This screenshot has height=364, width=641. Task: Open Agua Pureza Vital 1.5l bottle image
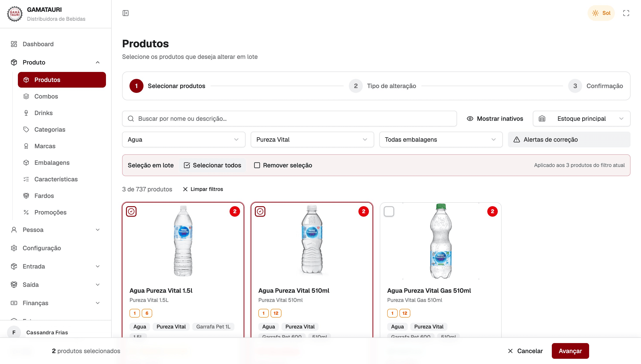pyautogui.click(x=183, y=241)
